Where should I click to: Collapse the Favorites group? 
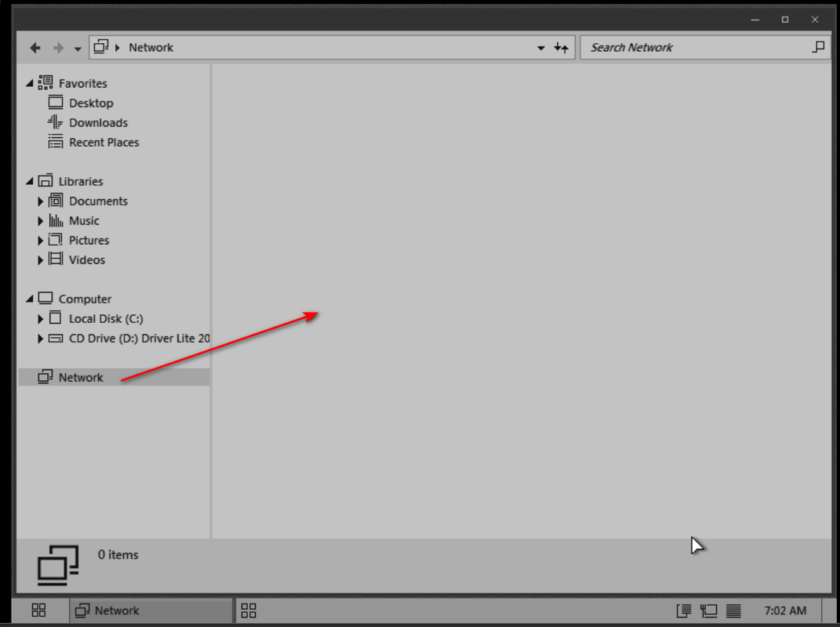point(30,83)
